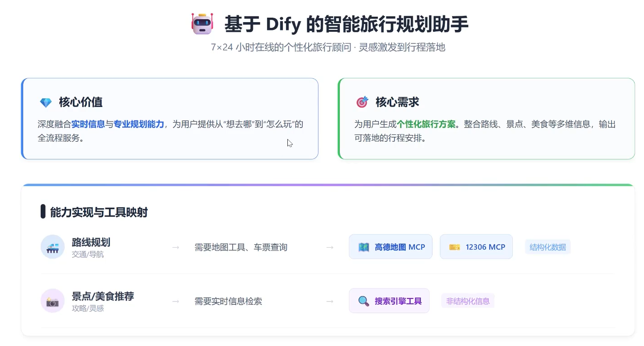Click the 结构化数据 tag
The image size is (644, 346).
pyautogui.click(x=548, y=247)
